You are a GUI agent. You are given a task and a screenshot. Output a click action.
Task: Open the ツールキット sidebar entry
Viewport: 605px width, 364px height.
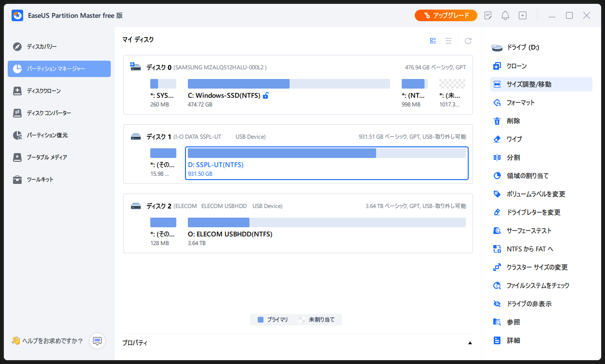40,180
